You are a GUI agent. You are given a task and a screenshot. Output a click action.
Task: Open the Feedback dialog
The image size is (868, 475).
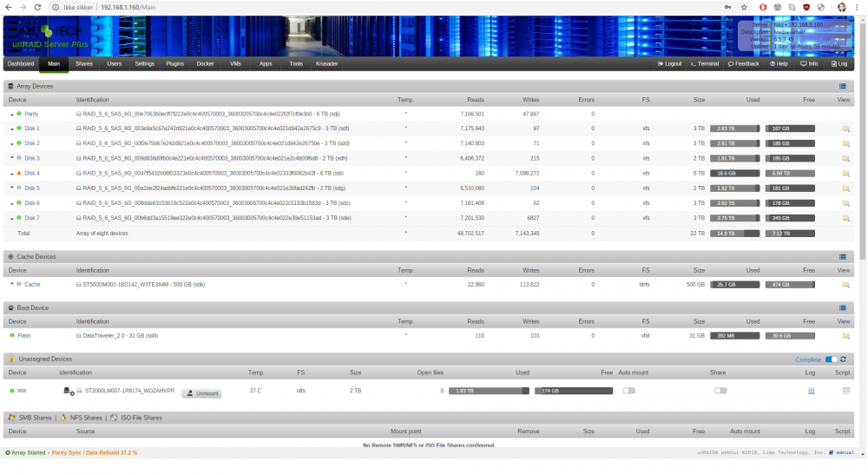coord(744,63)
